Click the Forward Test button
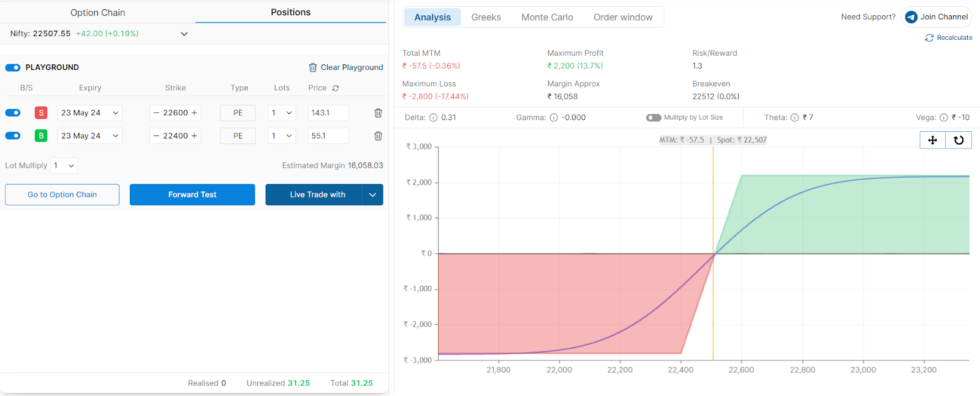The width and height of the screenshot is (980, 396). coord(192,195)
